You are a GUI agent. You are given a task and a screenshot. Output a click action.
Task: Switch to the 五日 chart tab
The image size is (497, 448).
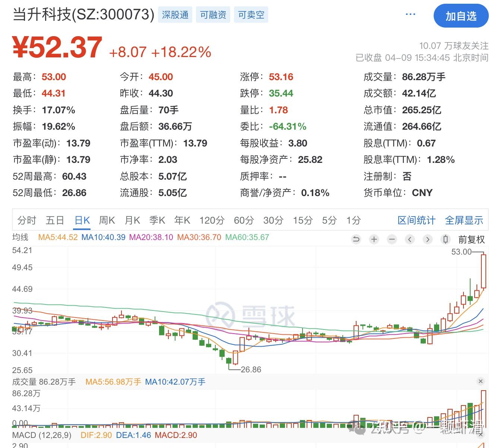(x=55, y=220)
